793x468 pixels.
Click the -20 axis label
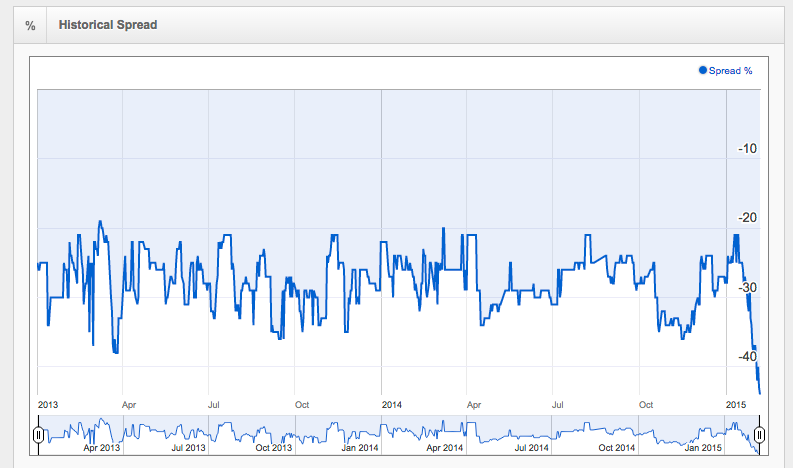[747, 218]
